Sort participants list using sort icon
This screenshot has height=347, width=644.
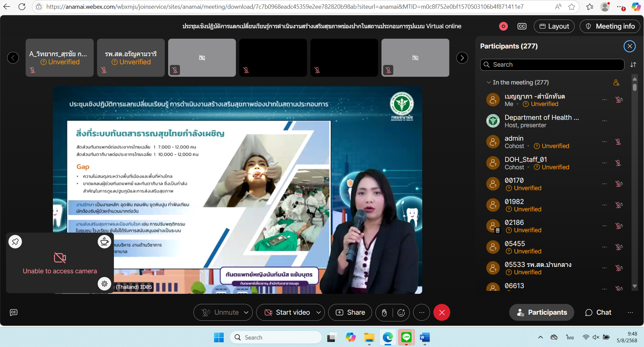[x=633, y=65]
